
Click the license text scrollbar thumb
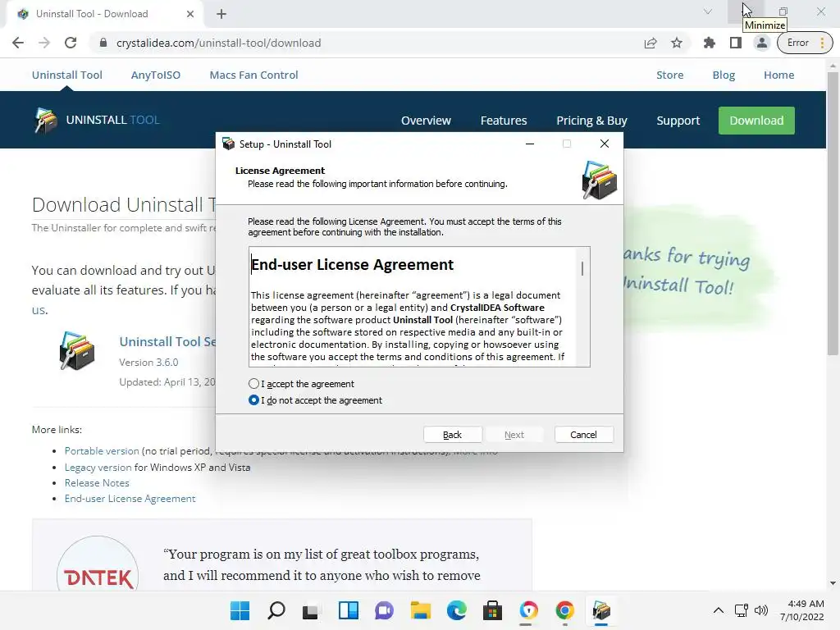pos(582,268)
